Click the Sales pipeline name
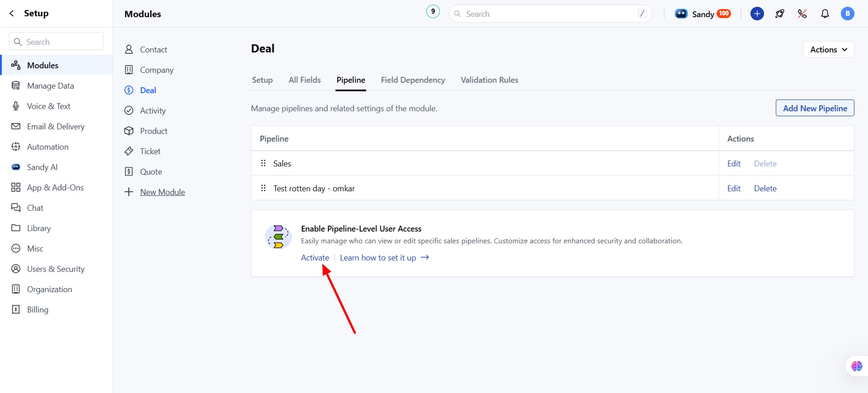 pos(282,164)
